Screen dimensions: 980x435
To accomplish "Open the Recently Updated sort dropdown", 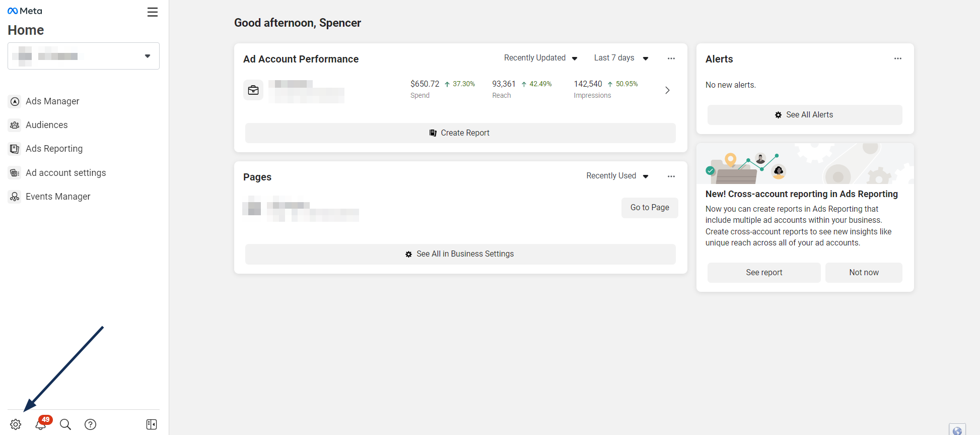I will click(x=540, y=58).
